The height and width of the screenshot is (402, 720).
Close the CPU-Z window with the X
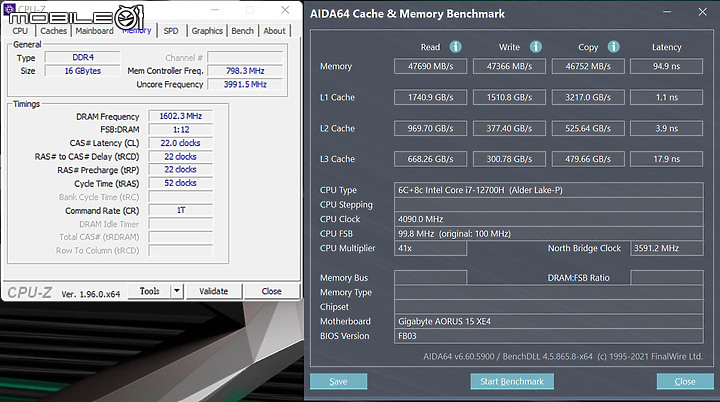tap(285, 10)
